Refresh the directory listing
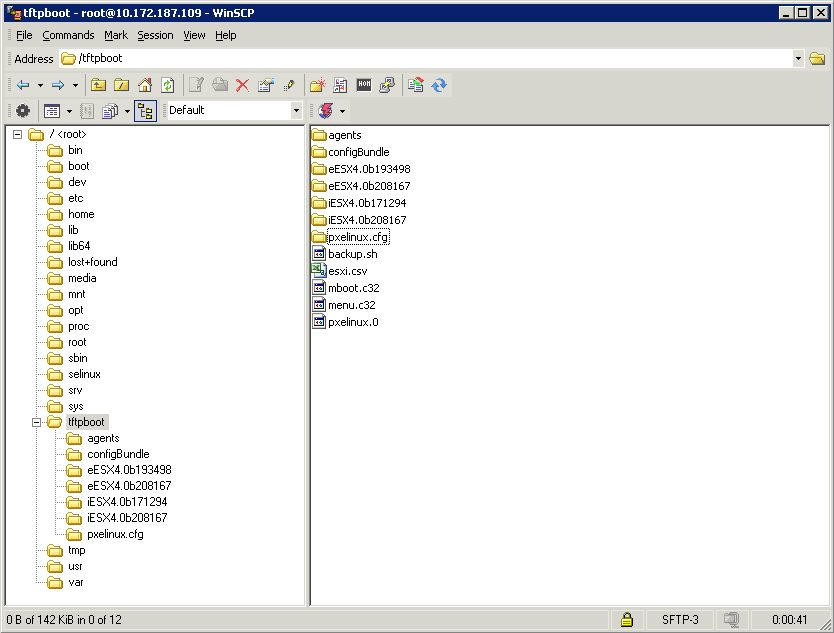This screenshot has height=633, width=834. pyautogui.click(x=168, y=85)
